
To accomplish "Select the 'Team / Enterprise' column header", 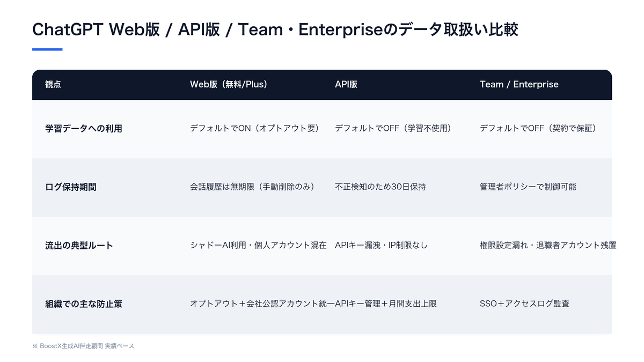I will pos(519,84).
